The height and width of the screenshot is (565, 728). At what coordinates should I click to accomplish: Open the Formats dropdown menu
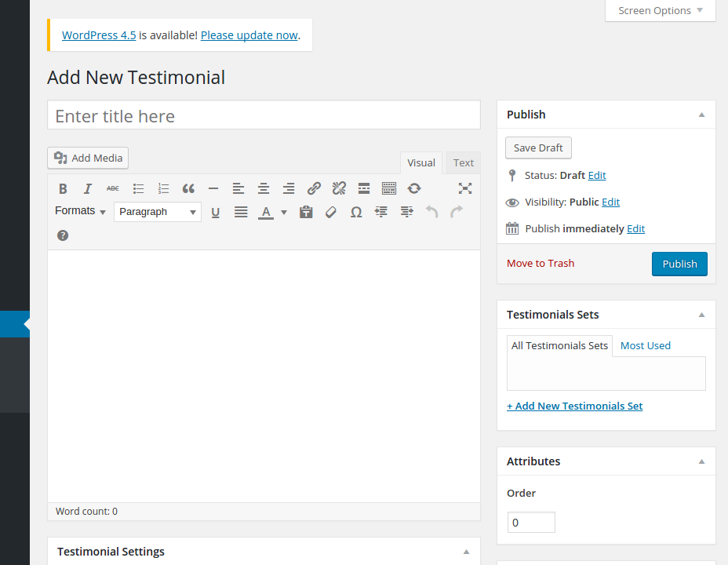[80, 211]
